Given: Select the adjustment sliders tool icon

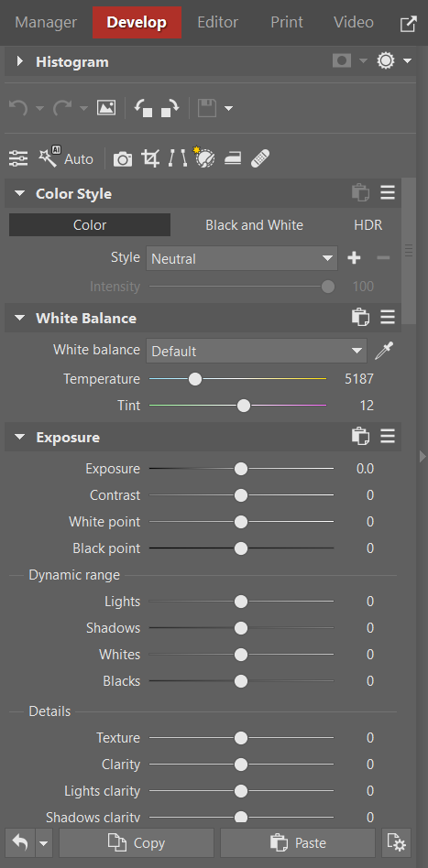Looking at the screenshot, I should 18,159.
